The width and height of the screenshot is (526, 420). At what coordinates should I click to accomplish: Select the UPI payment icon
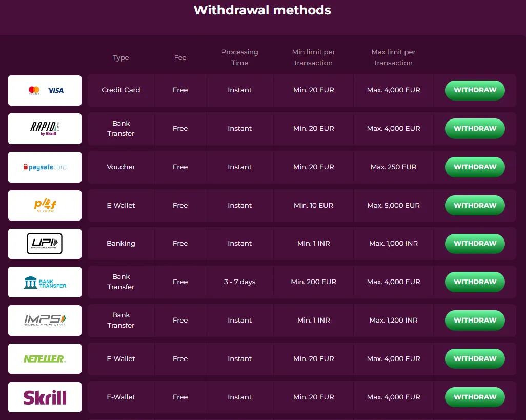[45, 244]
